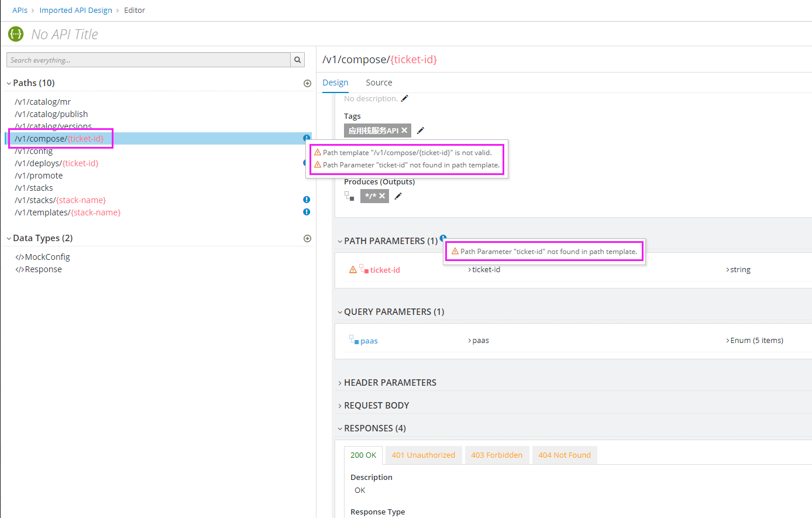
Task: Click the paas parameter override icon
Action: click(354, 340)
